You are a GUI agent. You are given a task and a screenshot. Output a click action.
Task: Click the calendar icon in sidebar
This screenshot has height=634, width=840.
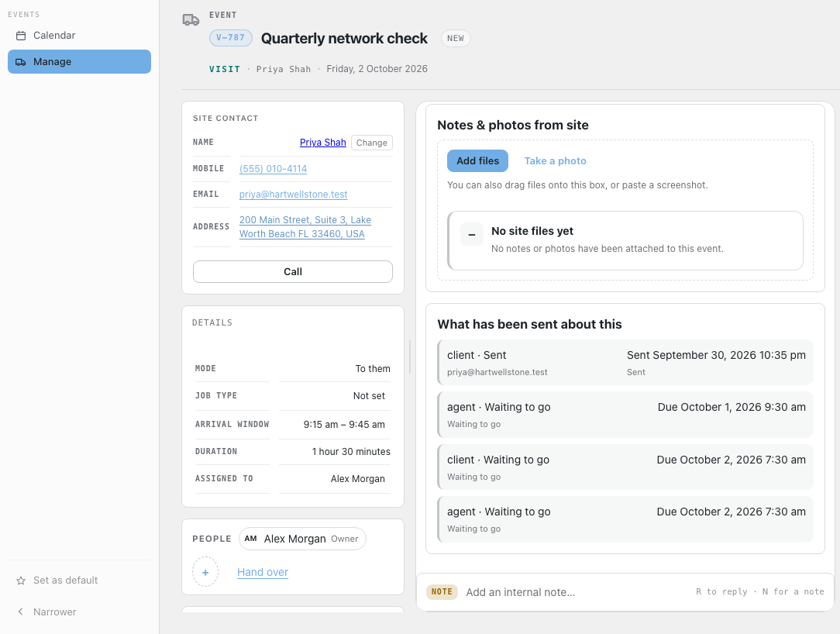point(21,36)
